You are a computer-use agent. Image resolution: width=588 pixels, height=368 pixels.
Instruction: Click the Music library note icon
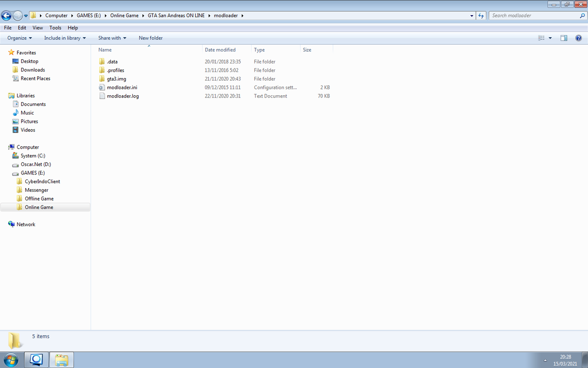pyautogui.click(x=16, y=113)
